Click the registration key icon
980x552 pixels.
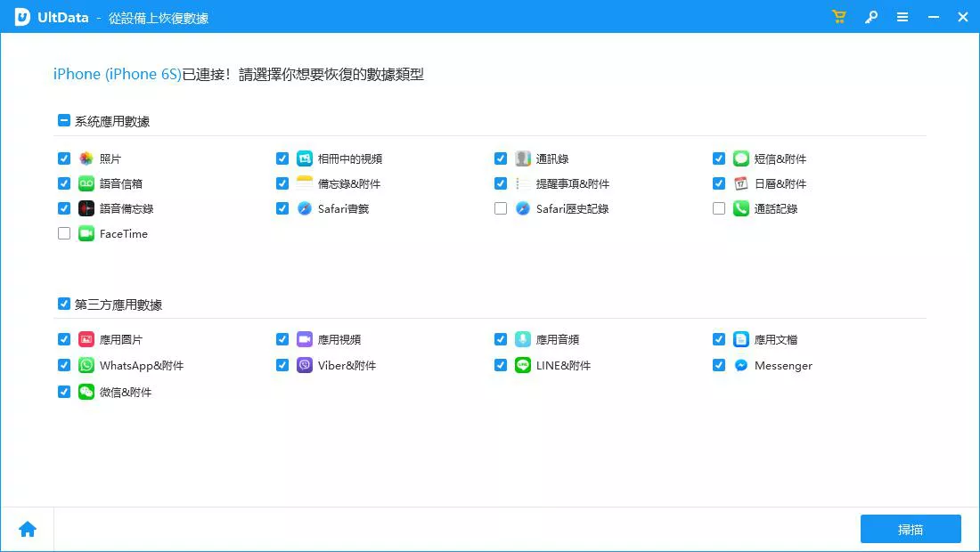[871, 16]
